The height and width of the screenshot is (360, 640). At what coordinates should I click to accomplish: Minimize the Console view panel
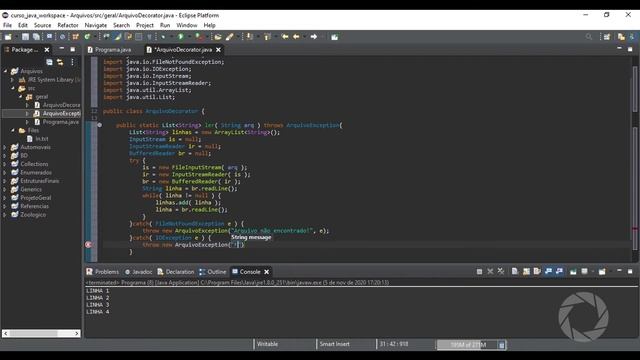pos(619,271)
